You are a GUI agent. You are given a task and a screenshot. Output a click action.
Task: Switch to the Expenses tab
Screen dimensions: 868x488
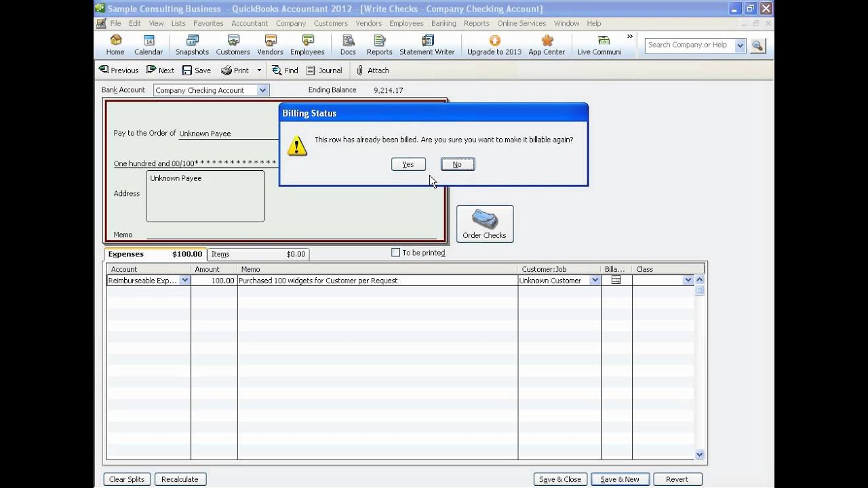155,254
